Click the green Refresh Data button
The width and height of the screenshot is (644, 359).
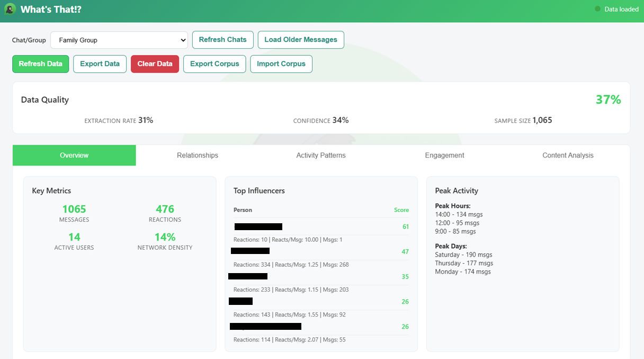coord(41,64)
